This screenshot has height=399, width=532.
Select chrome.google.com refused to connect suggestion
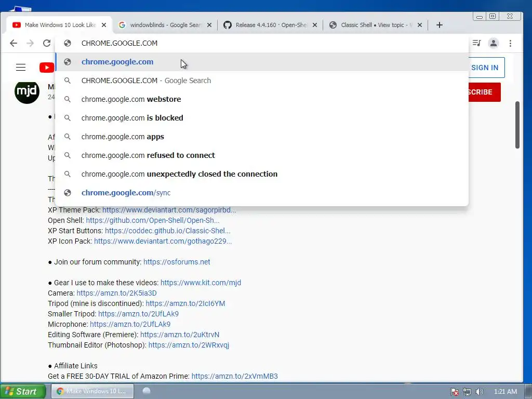coord(261,155)
